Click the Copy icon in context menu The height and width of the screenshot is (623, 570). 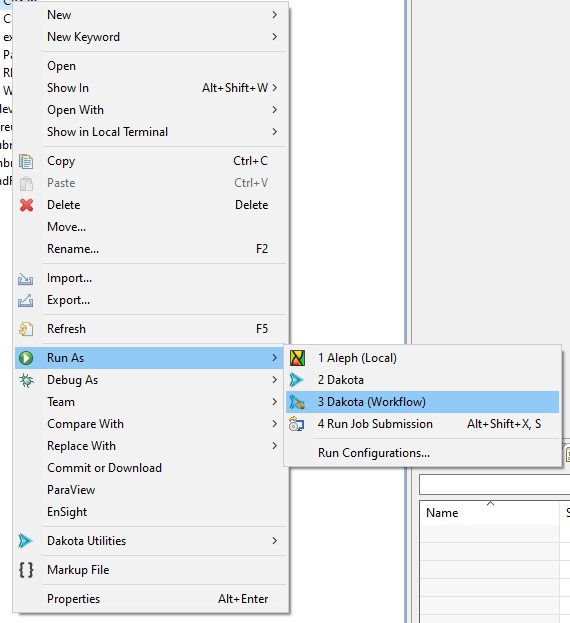click(x=26, y=161)
